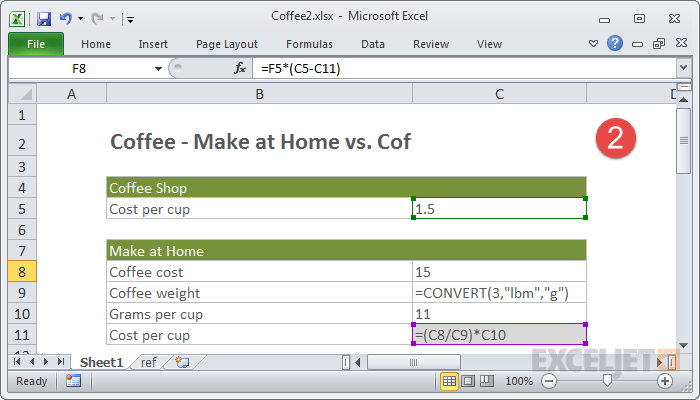
Task: Select column A header
Action: pyautogui.click(x=71, y=94)
